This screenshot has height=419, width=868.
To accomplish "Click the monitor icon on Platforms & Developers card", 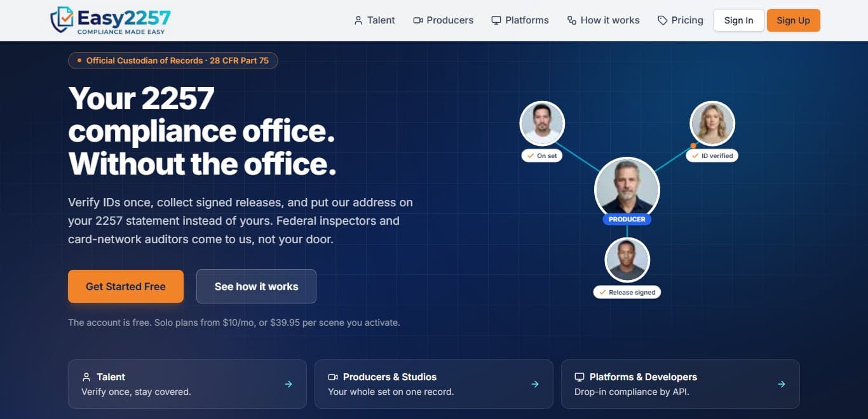I will [x=580, y=377].
